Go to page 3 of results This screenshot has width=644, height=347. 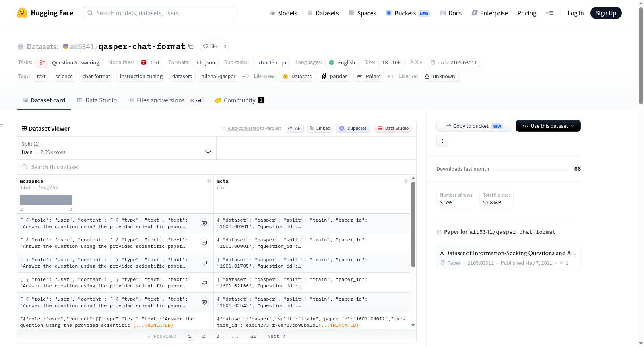pyautogui.click(x=218, y=336)
